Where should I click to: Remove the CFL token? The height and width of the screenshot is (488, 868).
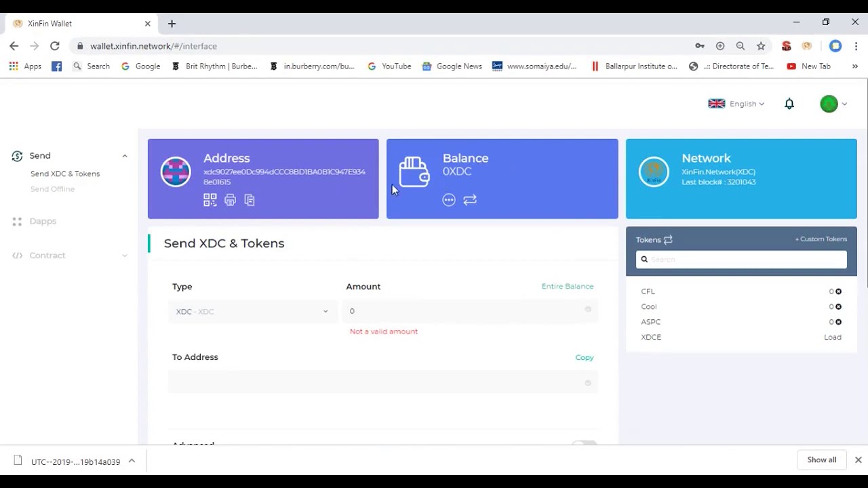838,291
